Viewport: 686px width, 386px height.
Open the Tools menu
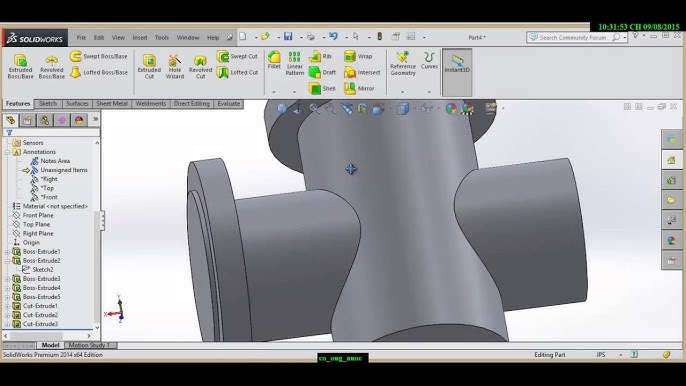tap(162, 38)
